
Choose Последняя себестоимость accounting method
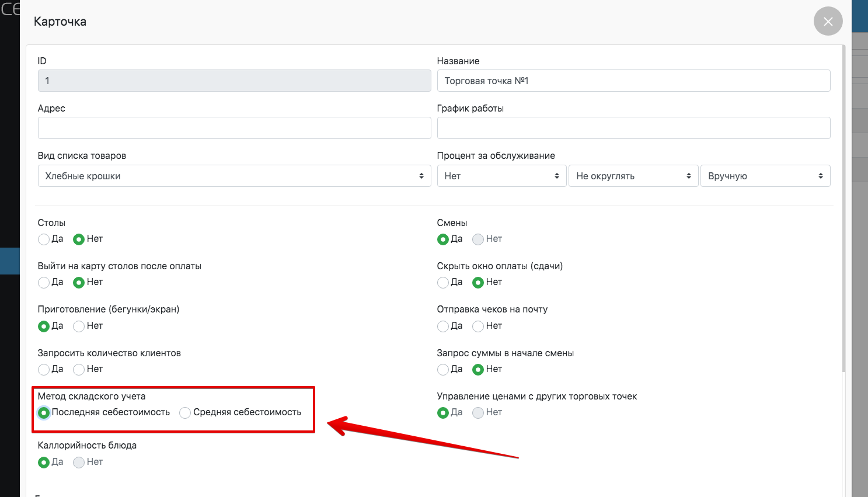pos(44,413)
